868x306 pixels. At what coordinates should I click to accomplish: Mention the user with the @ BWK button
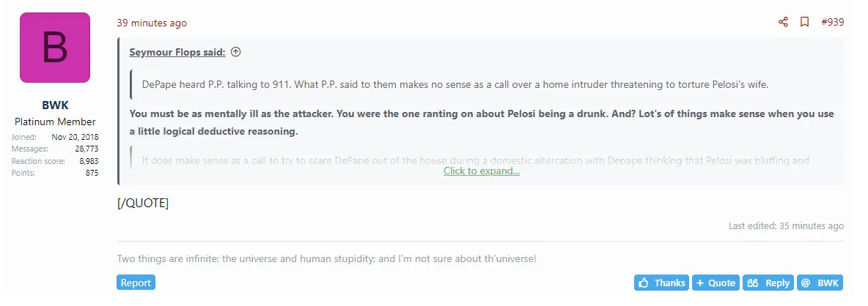820,283
